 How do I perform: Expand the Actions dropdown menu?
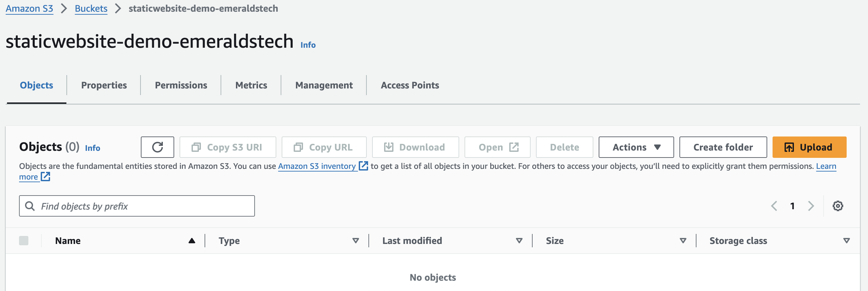(x=636, y=147)
